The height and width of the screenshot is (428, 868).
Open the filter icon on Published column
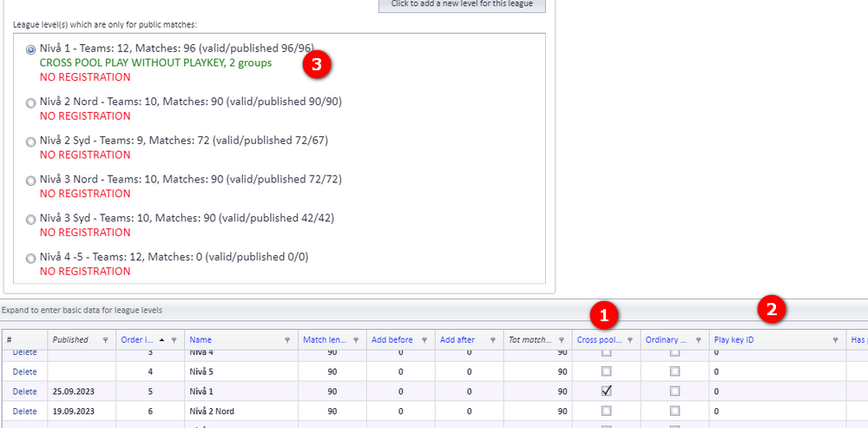[x=105, y=340]
